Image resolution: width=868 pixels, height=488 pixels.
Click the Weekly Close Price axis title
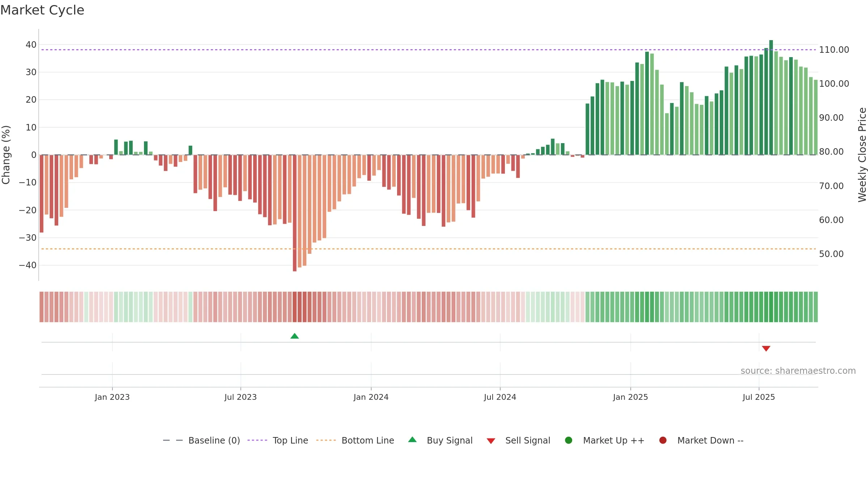(x=862, y=155)
